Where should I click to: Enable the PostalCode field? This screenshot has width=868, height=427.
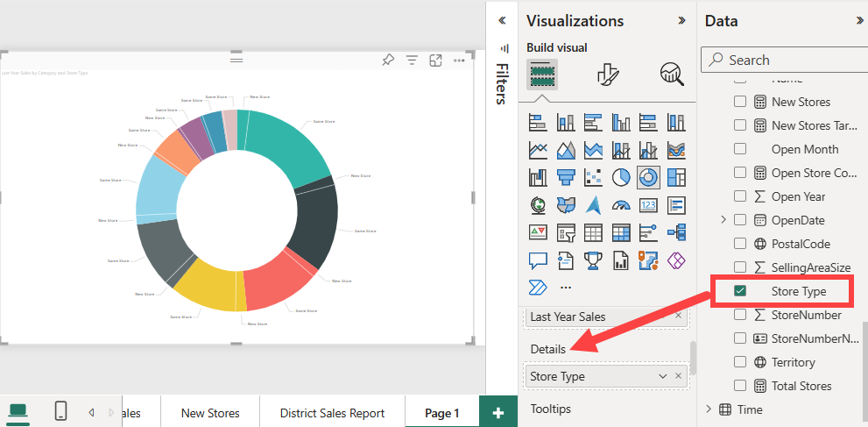point(740,244)
